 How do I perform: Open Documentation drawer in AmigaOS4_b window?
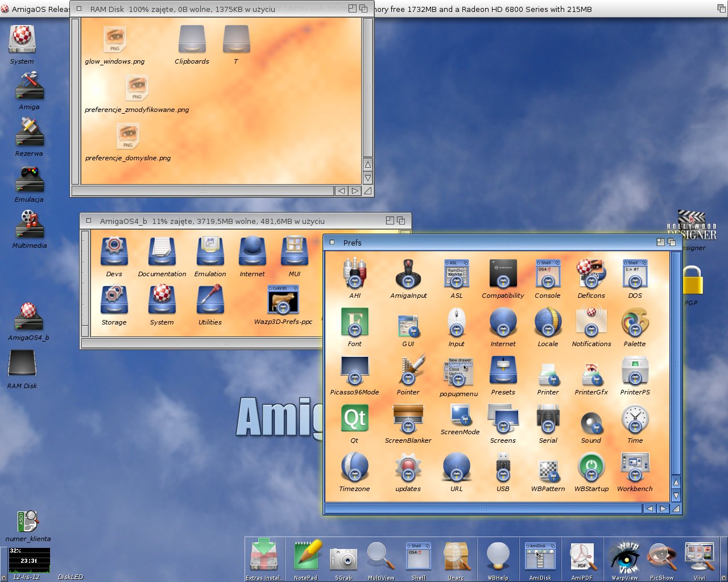tap(162, 251)
